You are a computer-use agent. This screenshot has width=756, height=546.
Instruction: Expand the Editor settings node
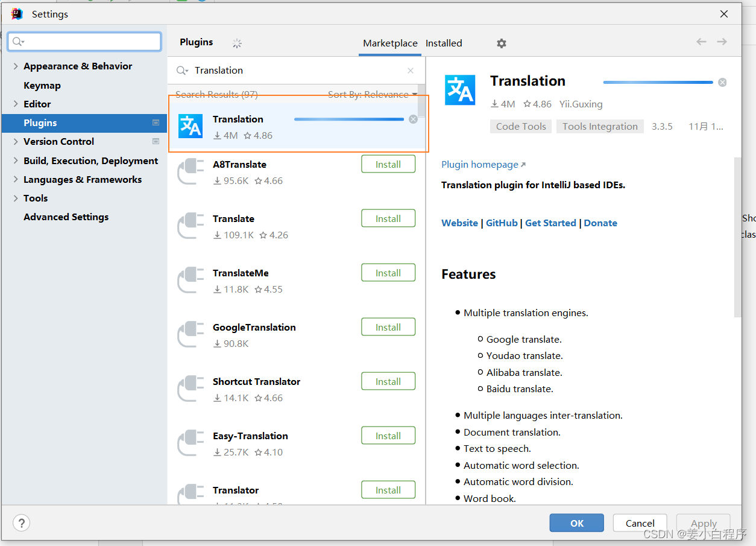pyautogui.click(x=16, y=104)
